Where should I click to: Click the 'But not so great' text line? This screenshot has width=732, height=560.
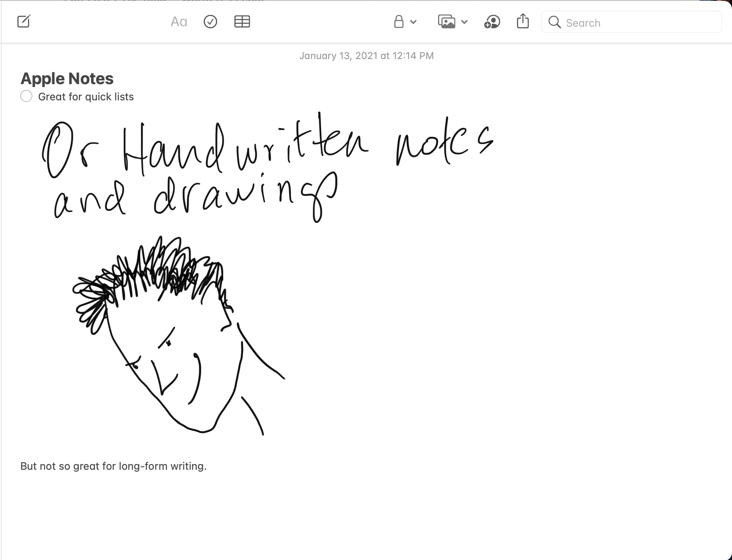tap(113, 466)
